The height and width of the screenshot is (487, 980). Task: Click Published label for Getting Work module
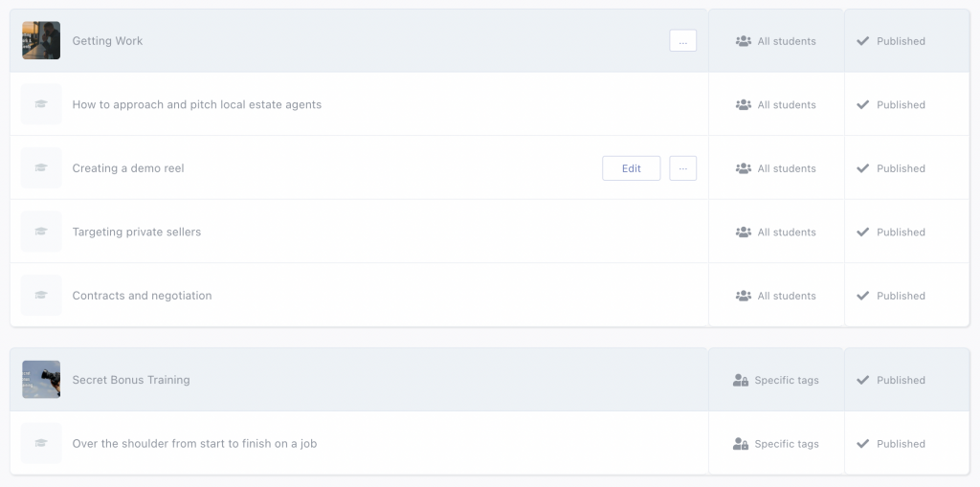901,41
